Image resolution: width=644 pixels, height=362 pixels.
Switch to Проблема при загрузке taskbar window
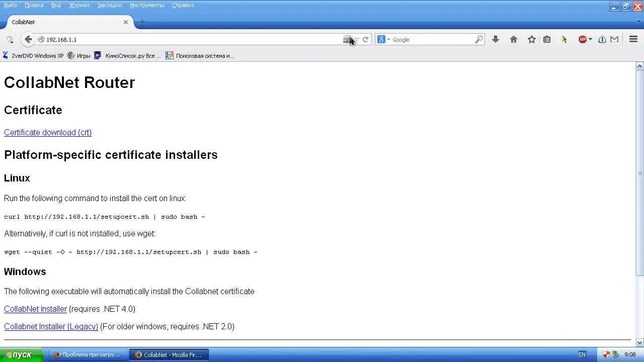coord(88,354)
